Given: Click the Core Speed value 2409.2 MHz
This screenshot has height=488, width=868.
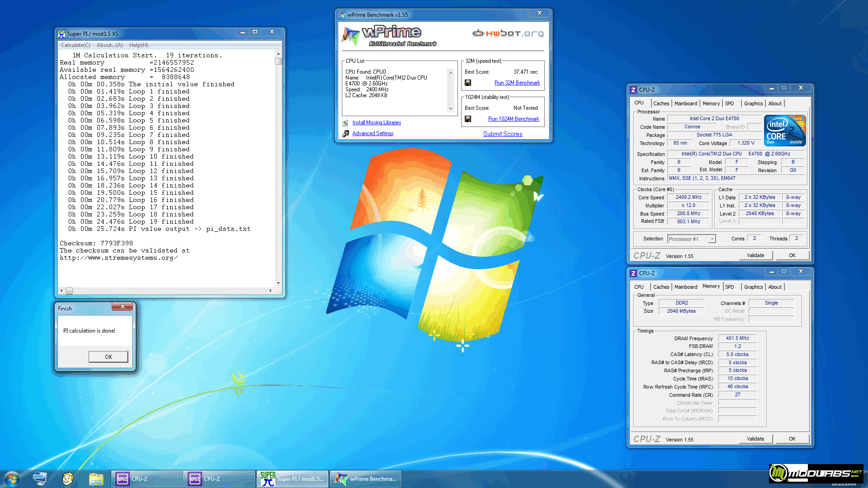Looking at the screenshot, I should 689,197.
